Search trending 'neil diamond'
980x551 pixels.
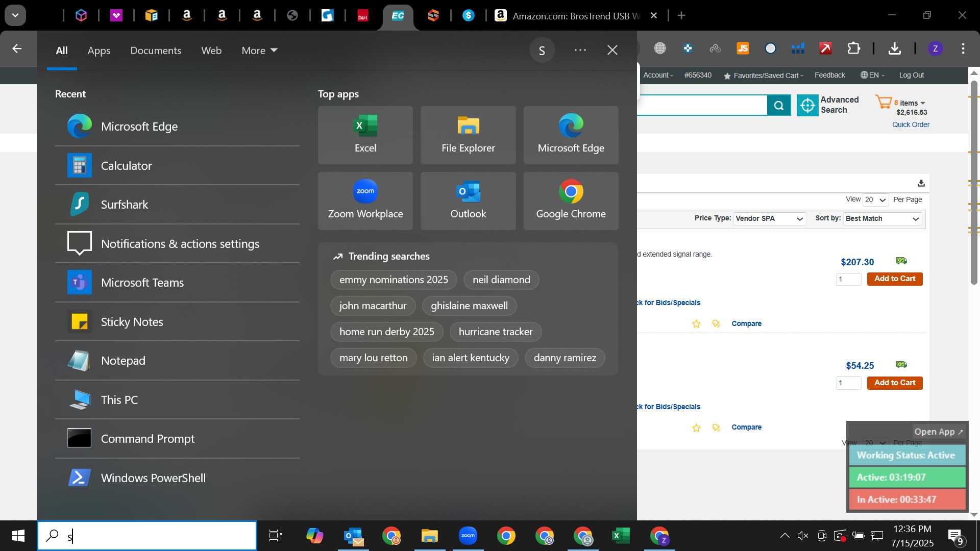501,280
